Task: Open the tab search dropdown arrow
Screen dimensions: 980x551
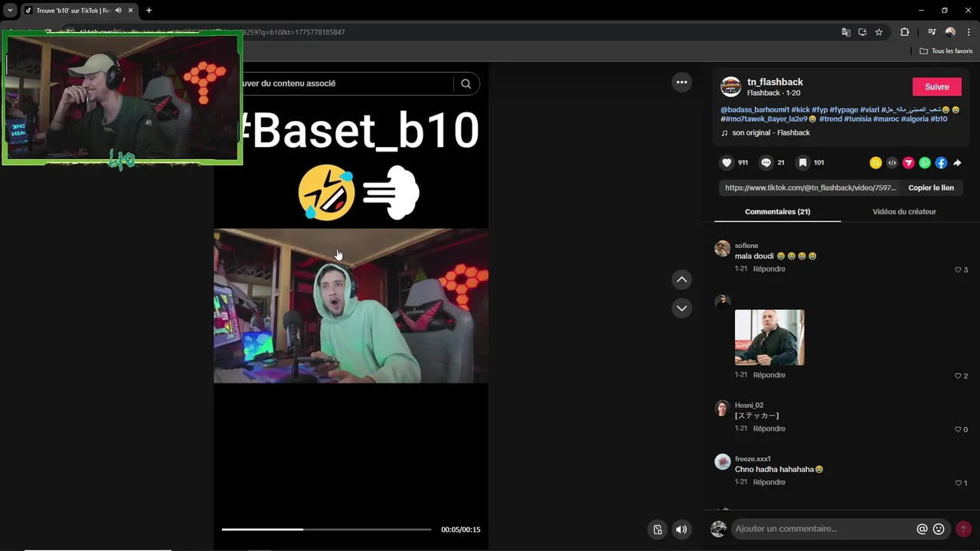Action: 10,10
